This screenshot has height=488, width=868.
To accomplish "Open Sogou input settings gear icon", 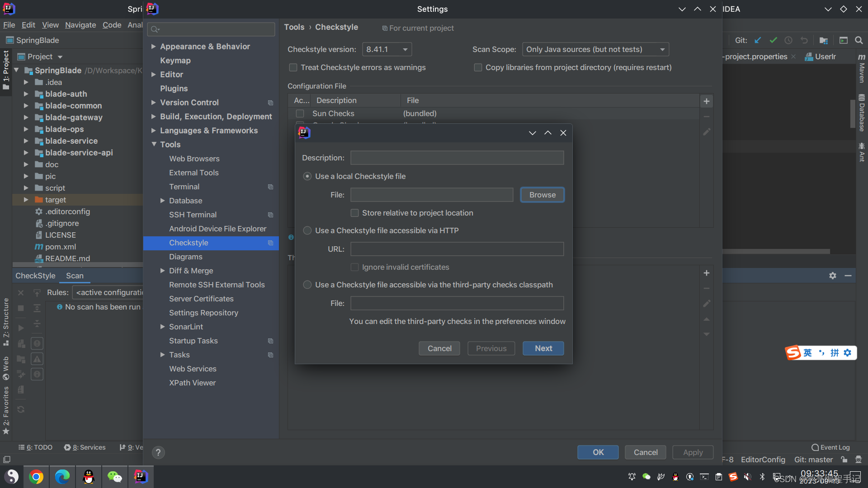I will coord(848,352).
